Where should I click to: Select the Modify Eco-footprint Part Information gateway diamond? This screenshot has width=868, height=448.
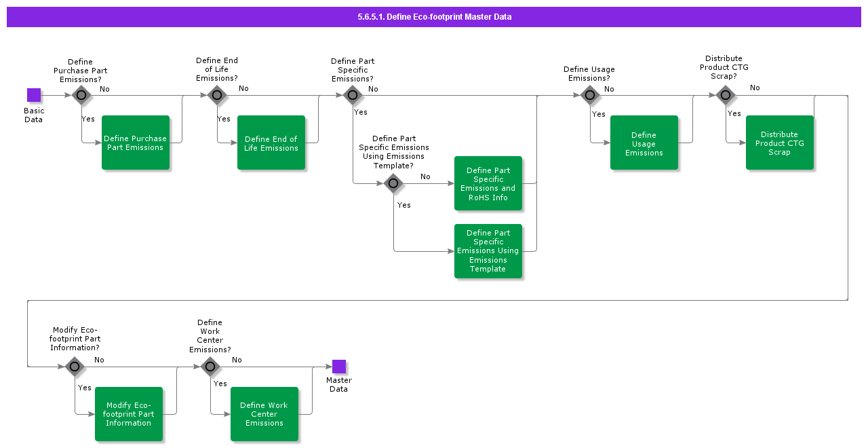(x=75, y=367)
